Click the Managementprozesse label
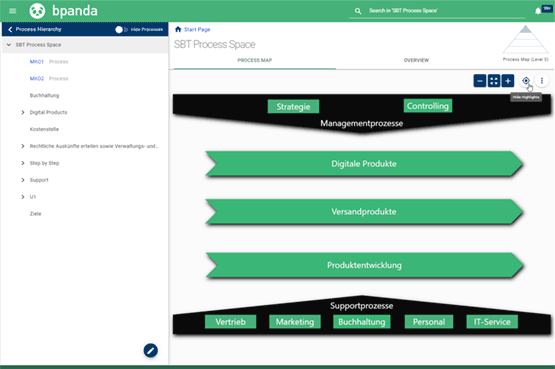Screen dimensions: 555x369 (x=361, y=123)
